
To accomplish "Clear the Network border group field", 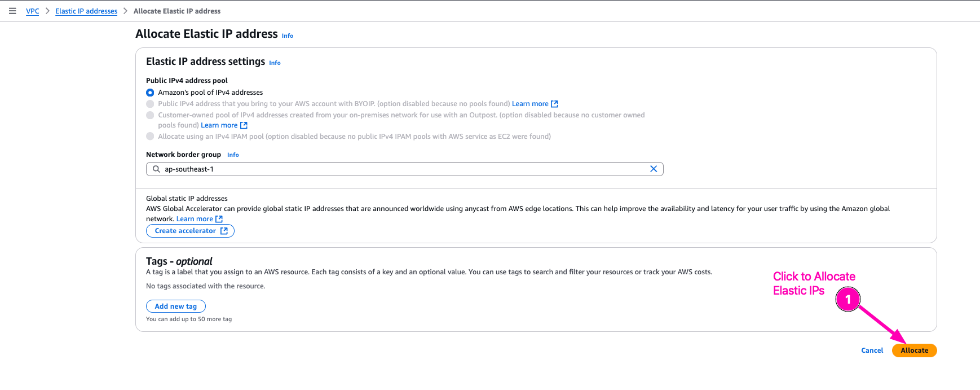I will coord(653,169).
